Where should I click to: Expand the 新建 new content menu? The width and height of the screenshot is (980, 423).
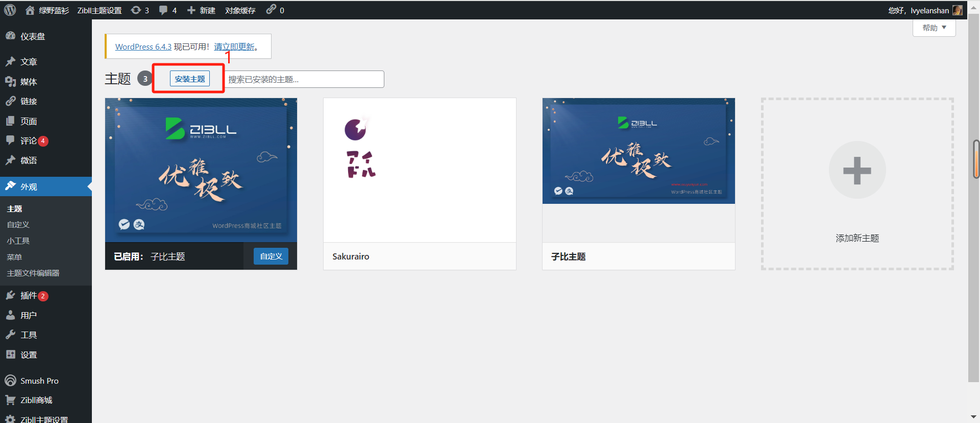(x=202, y=10)
